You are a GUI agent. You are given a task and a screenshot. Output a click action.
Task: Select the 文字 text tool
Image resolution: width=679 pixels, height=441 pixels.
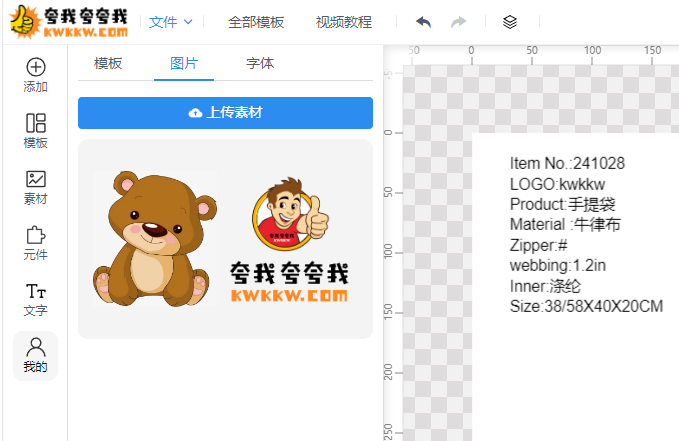click(36, 299)
